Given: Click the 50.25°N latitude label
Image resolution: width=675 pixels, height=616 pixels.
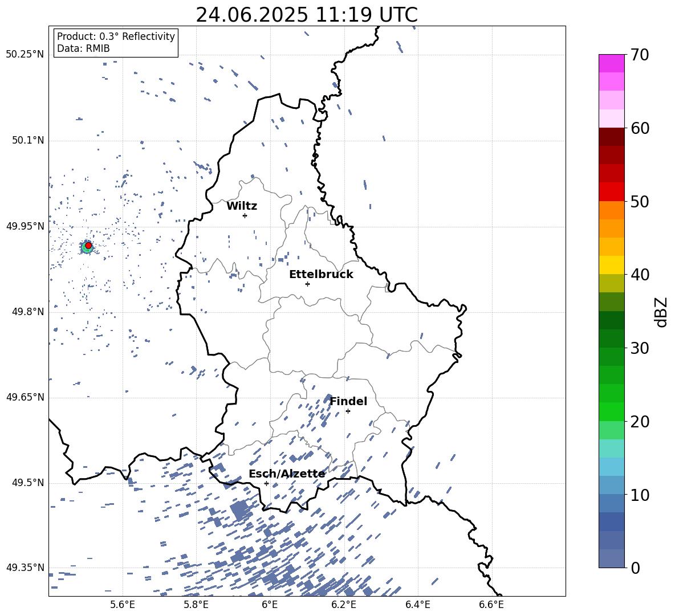Looking at the screenshot, I should click(x=25, y=55).
